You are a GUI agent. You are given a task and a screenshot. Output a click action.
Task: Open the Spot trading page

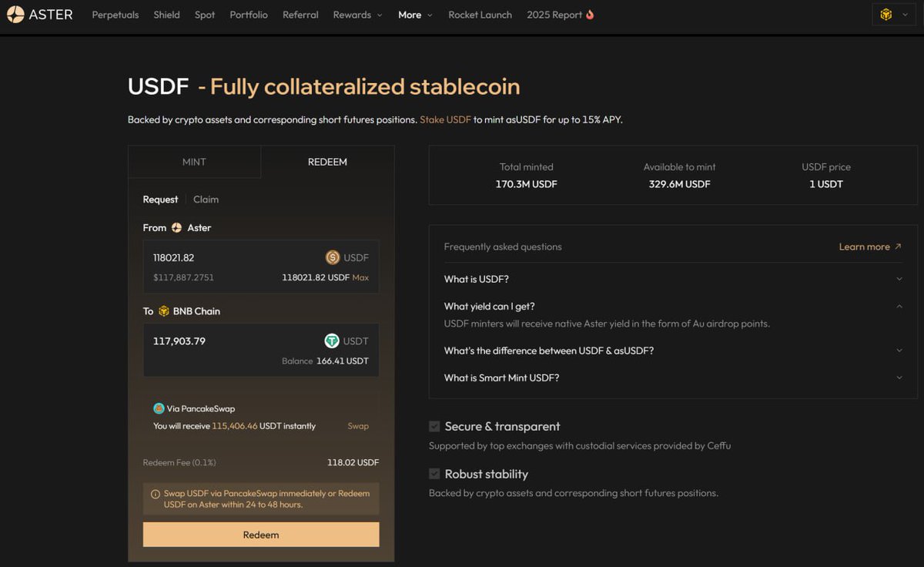pyautogui.click(x=205, y=15)
